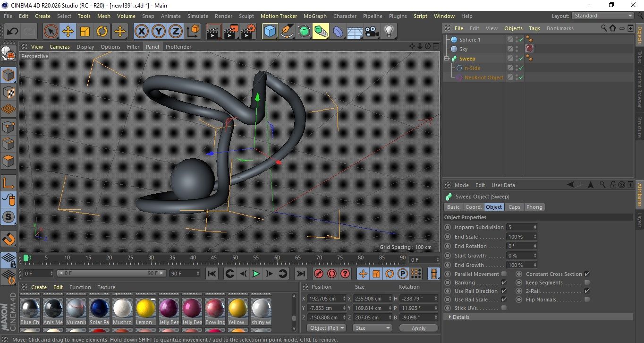Switch to the Phong tab
Viewport: 644px width, 343px height.
pos(534,207)
